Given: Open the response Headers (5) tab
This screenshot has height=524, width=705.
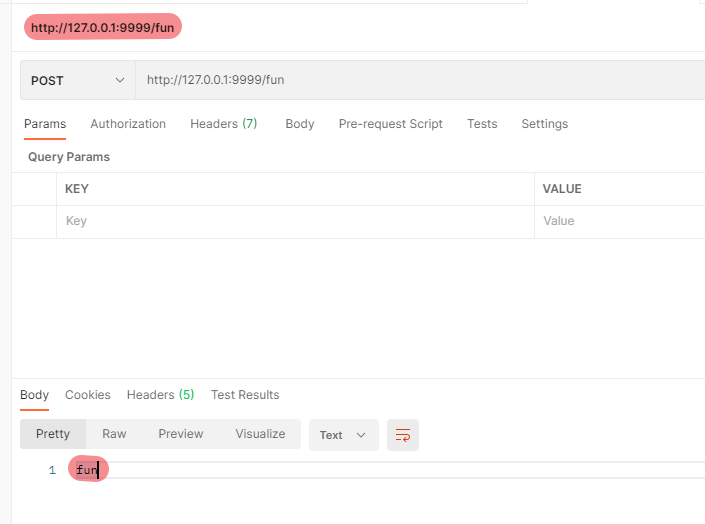Looking at the screenshot, I should coord(161,395).
